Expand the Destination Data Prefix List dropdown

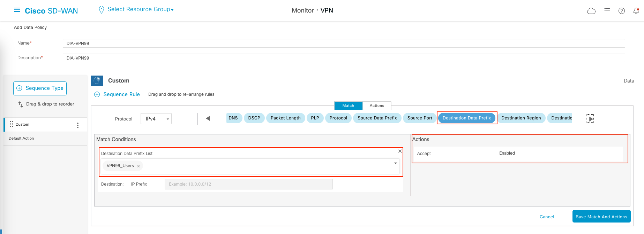tap(396, 163)
